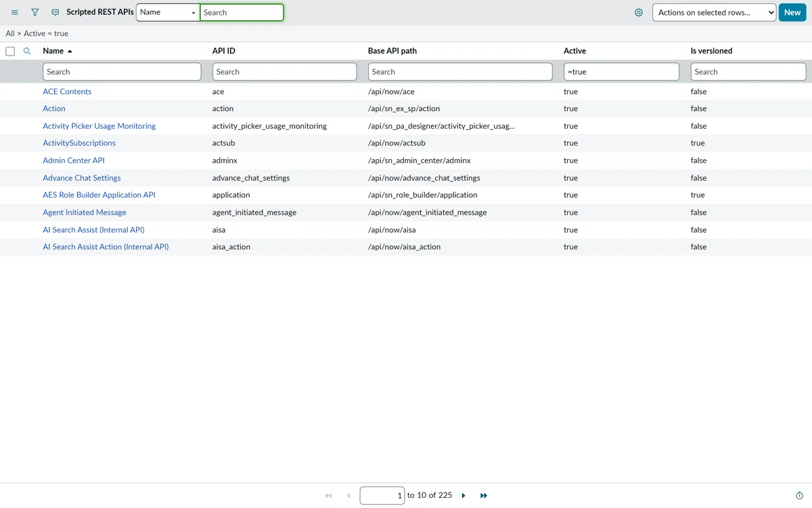Click Is versioned 'true' for AES Role Builder
This screenshot has width=812, height=508.
pyautogui.click(x=698, y=195)
